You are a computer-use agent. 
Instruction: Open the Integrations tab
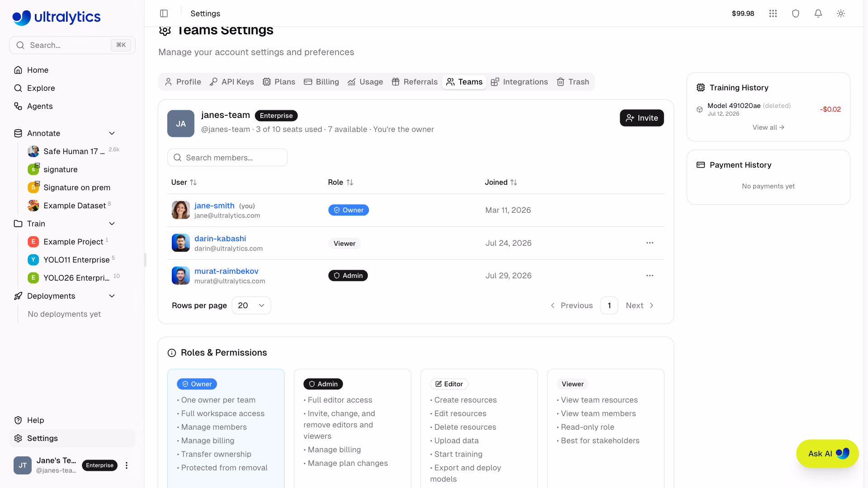coord(519,82)
